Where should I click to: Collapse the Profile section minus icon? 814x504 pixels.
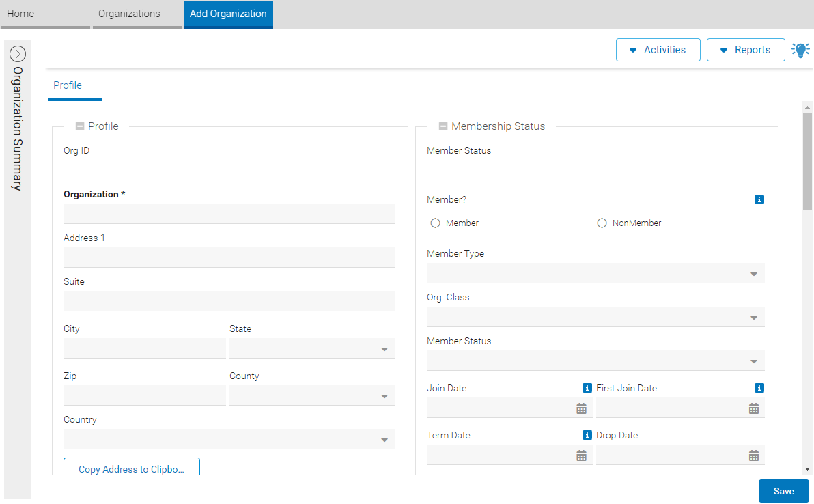point(80,126)
